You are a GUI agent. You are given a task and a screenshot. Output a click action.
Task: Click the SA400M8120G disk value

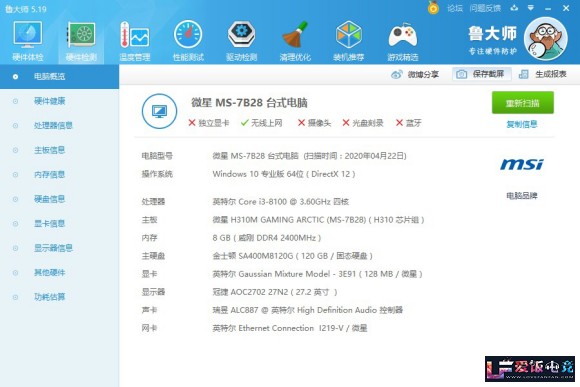[x=292, y=256]
